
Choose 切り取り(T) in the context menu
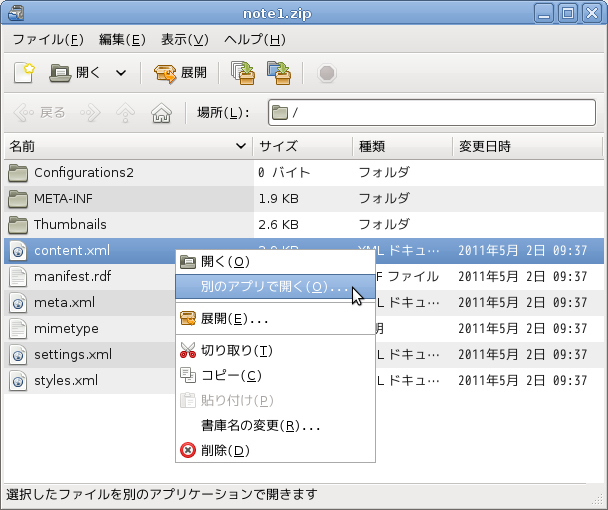coord(275,351)
